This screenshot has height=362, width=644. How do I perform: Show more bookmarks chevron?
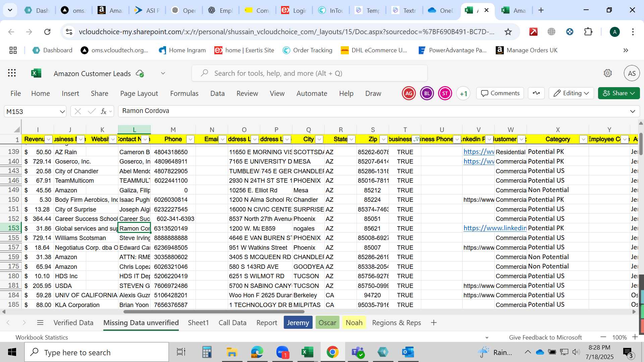[x=626, y=50]
